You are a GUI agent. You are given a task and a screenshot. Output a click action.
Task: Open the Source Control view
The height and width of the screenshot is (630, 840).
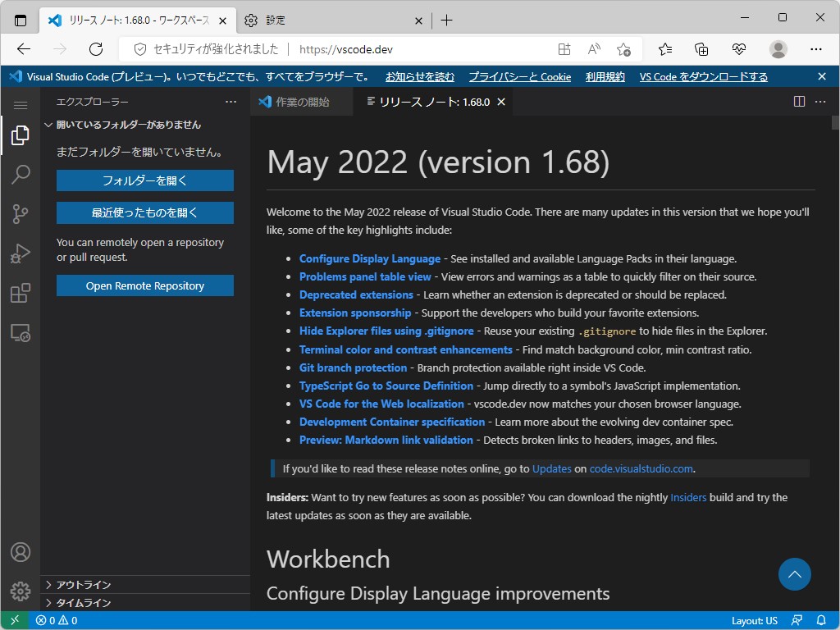[21, 214]
